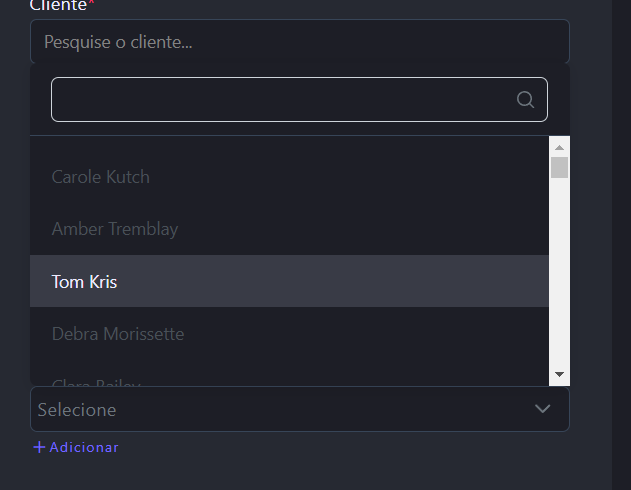Click the page's right edge scrollbar strip
The width and height of the screenshot is (631, 490).
pos(621,245)
